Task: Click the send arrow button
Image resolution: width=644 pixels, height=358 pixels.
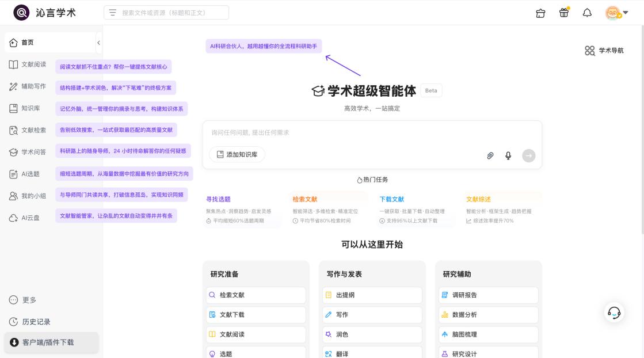Action: [x=528, y=155]
